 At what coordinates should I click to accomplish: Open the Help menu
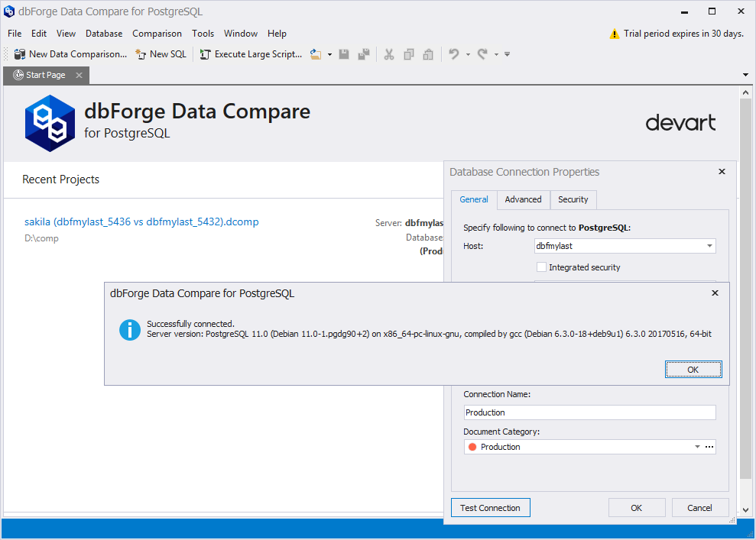tap(277, 34)
